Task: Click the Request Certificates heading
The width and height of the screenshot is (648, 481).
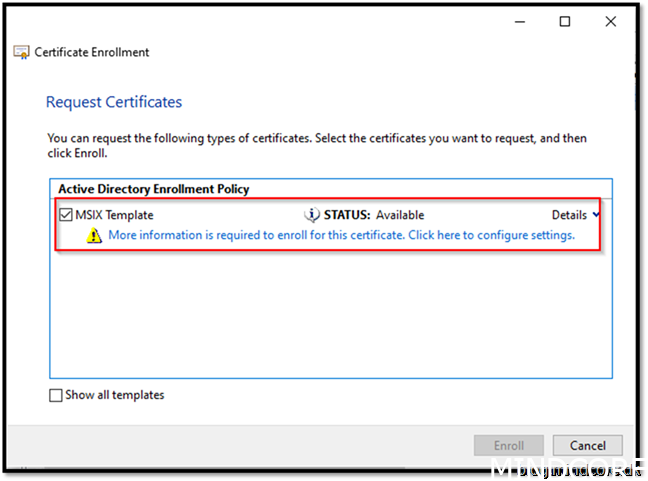Action: pyautogui.click(x=114, y=102)
